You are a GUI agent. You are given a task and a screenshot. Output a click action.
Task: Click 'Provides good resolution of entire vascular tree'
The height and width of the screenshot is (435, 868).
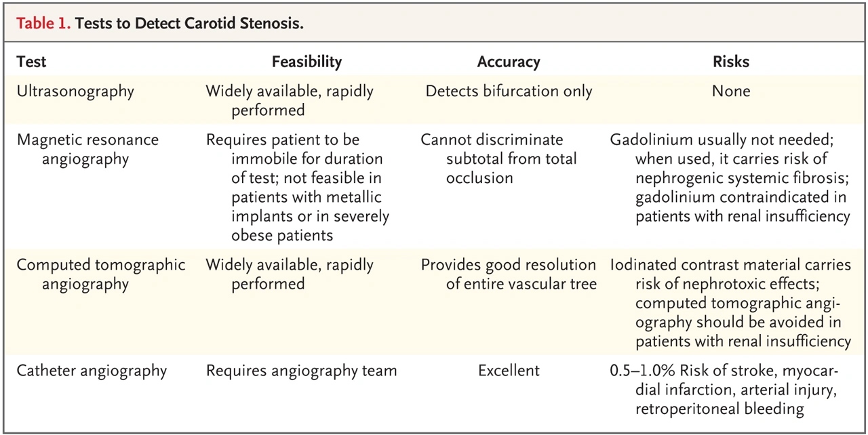[x=509, y=274]
